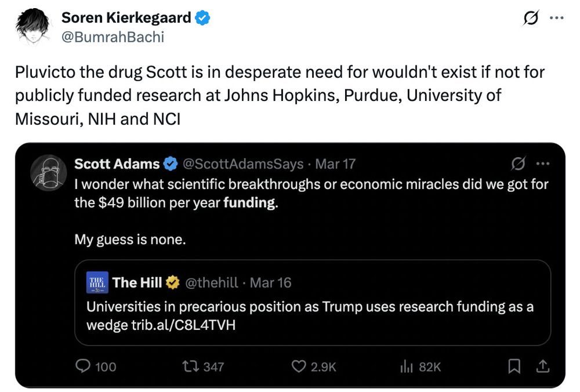
Task: Share Scott Adams' tweet
Action: pyautogui.click(x=543, y=366)
